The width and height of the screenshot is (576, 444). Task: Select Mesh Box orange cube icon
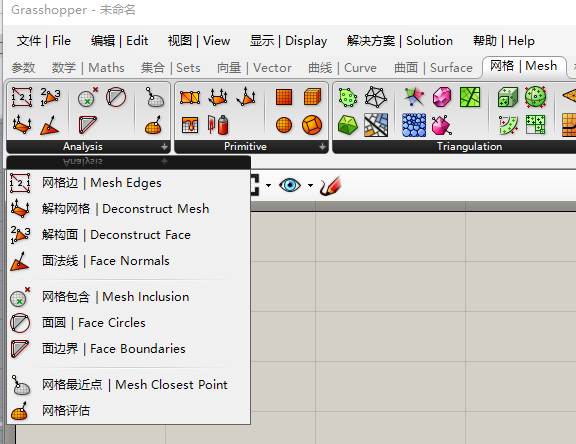pos(312,97)
